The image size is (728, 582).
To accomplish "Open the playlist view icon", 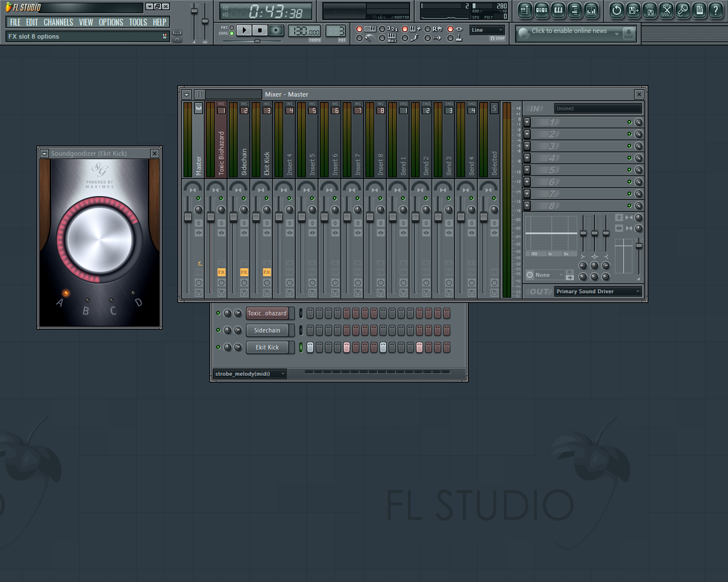I will point(525,10).
